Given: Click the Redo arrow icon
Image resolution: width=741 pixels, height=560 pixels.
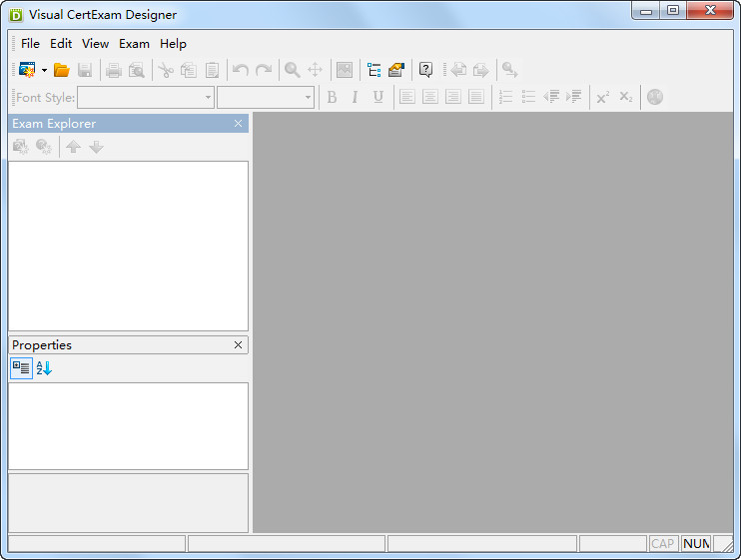Looking at the screenshot, I should coord(264,70).
